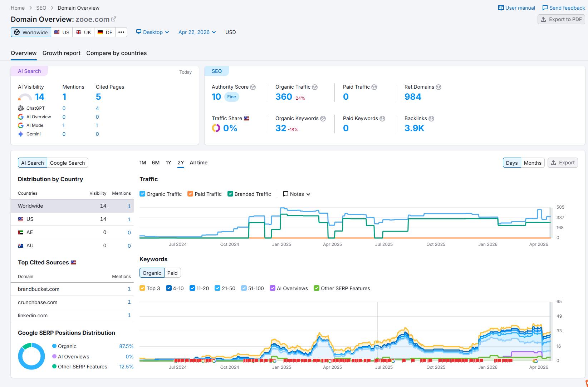The height and width of the screenshot is (387, 588).
Task: Switch to Compare by countries tab
Action: coord(117,53)
